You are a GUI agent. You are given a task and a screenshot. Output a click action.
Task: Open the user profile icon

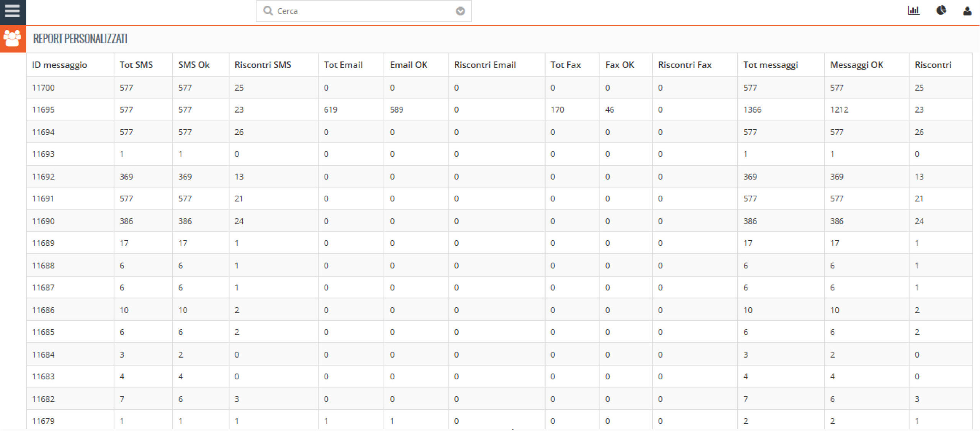coord(967,11)
